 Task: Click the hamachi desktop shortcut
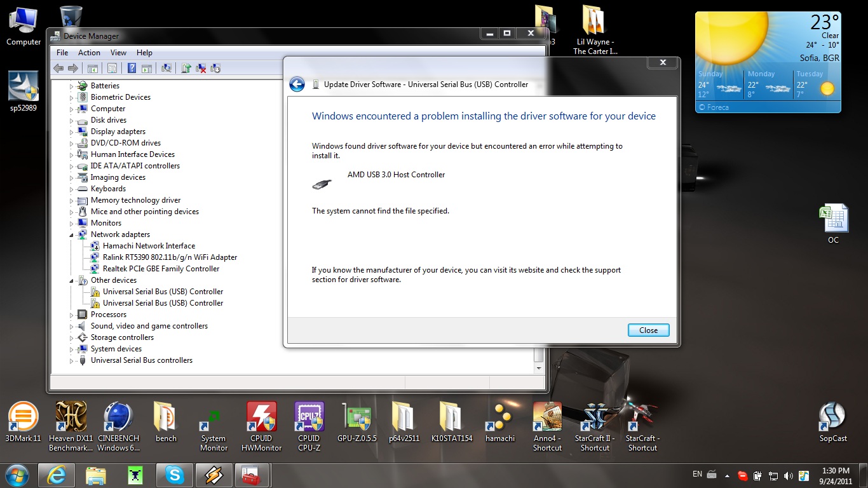(499, 422)
